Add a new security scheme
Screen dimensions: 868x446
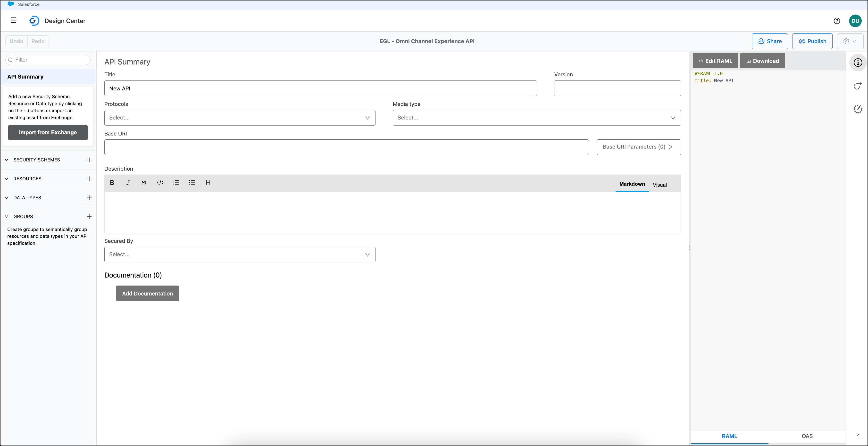[89, 160]
